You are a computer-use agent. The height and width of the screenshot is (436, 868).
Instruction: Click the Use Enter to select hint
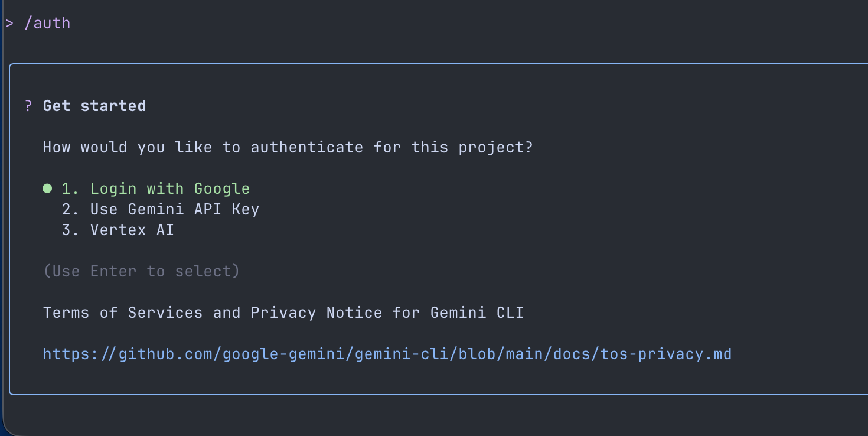tap(142, 271)
